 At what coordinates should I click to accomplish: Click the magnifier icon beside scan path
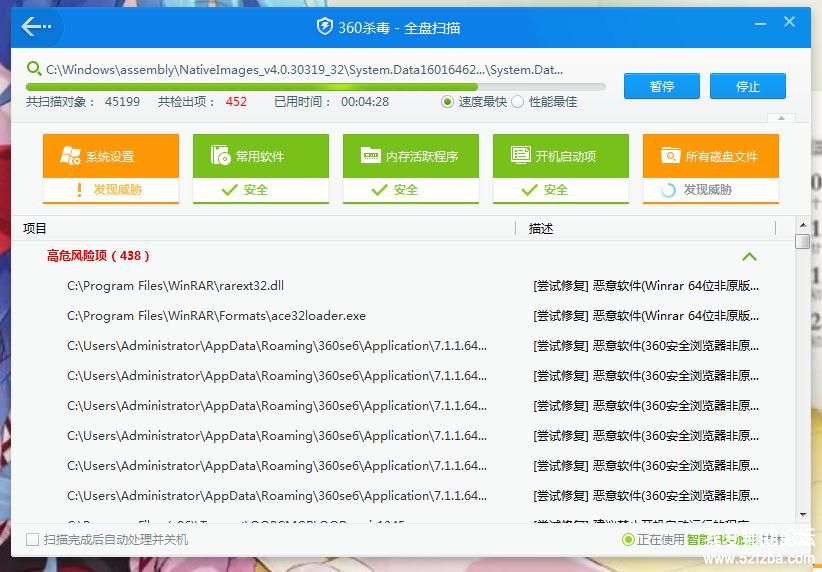34,70
